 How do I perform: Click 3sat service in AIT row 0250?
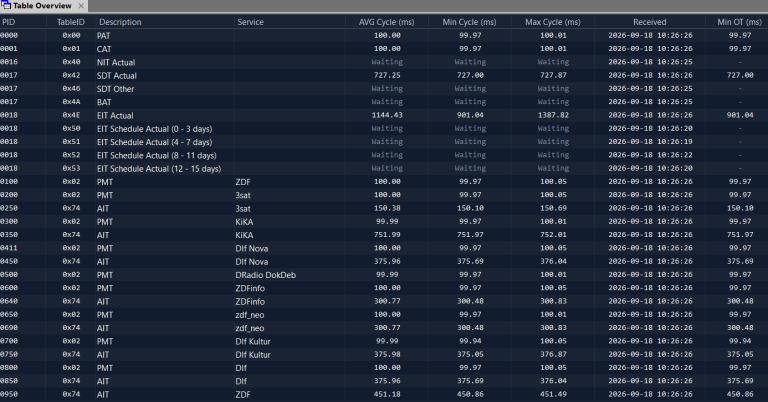tap(243, 208)
